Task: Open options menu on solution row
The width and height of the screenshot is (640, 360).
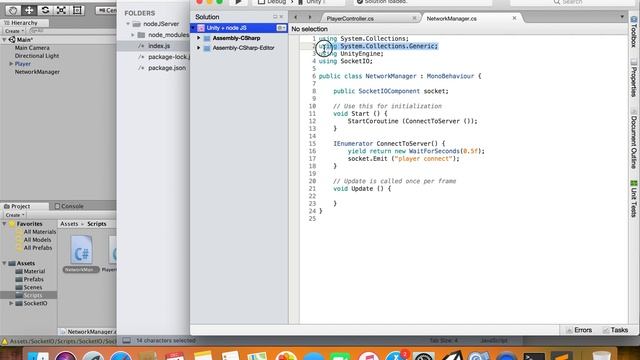Action: point(281,28)
